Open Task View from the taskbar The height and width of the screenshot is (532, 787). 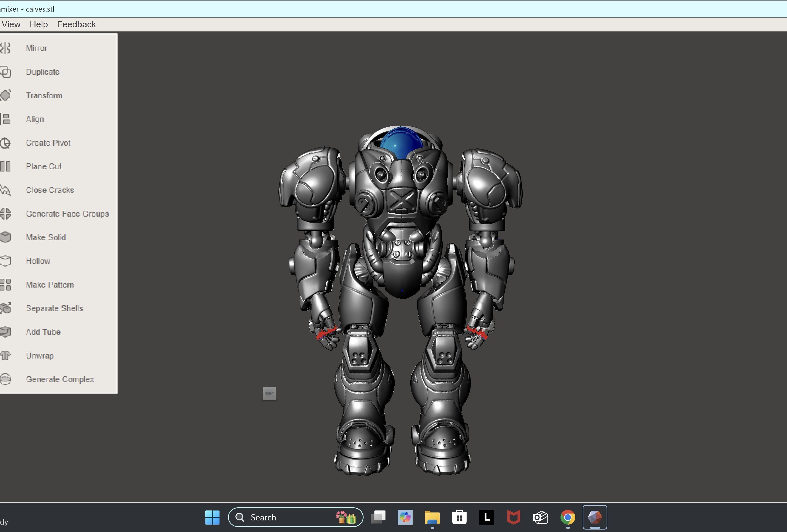coord(378,517)
